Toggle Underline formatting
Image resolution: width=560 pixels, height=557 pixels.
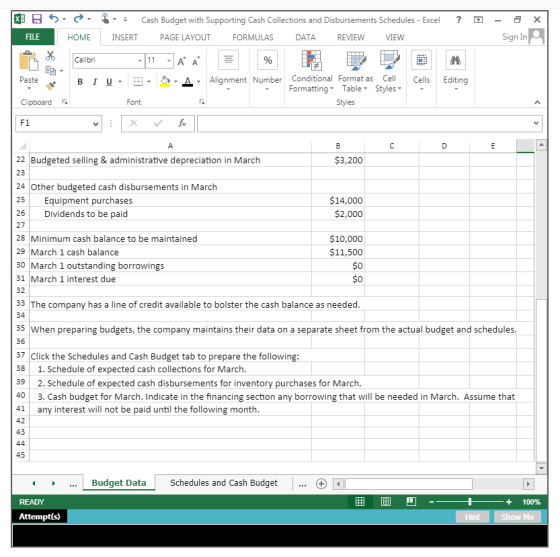coord(109,82)
